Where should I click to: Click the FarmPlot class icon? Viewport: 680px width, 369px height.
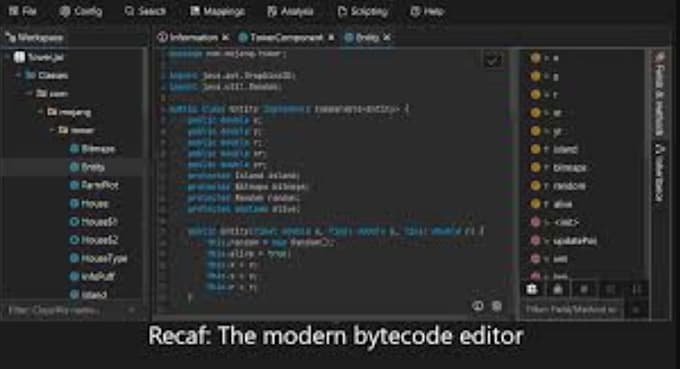click(74, 185)
